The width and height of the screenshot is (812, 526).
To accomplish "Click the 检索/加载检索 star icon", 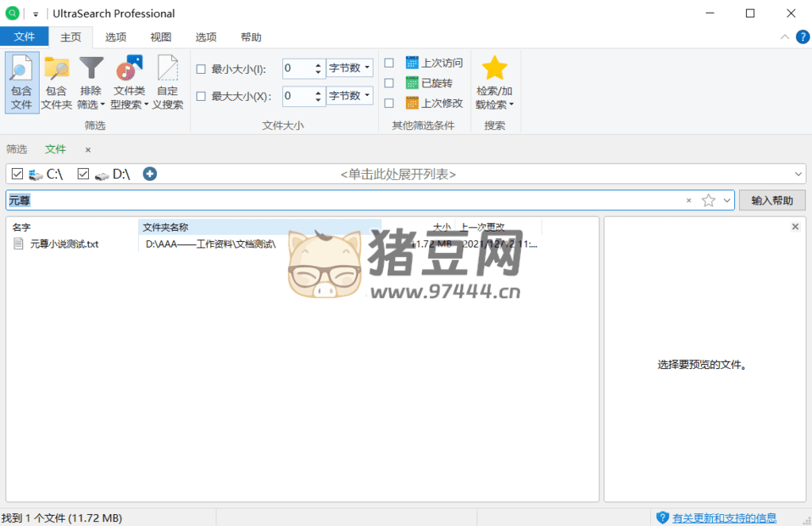I will click(x=494, y=68).
